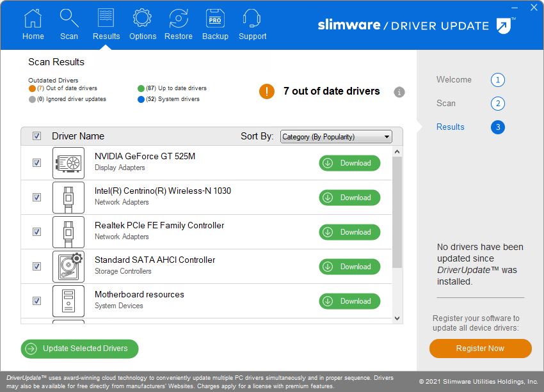This screenshot has height=392, width=544.
Task: Click the driver list scrollbar thumb
Action: pos(397,212)
